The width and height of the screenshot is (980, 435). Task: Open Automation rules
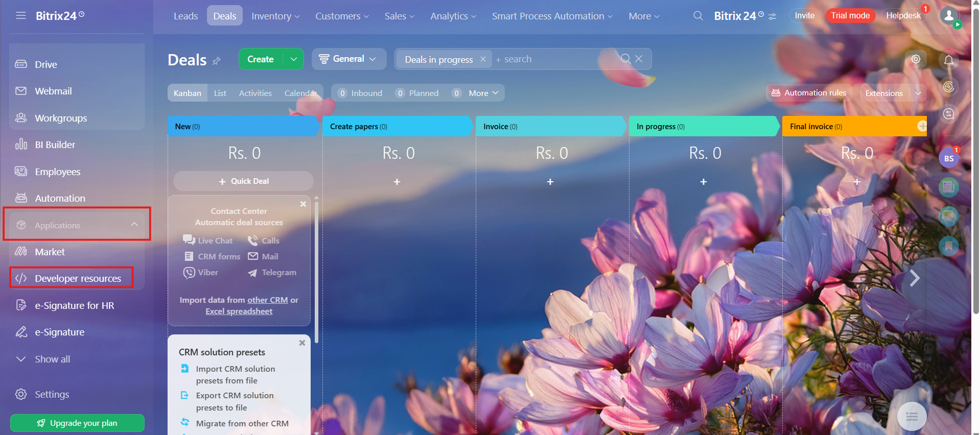[809, 93]
